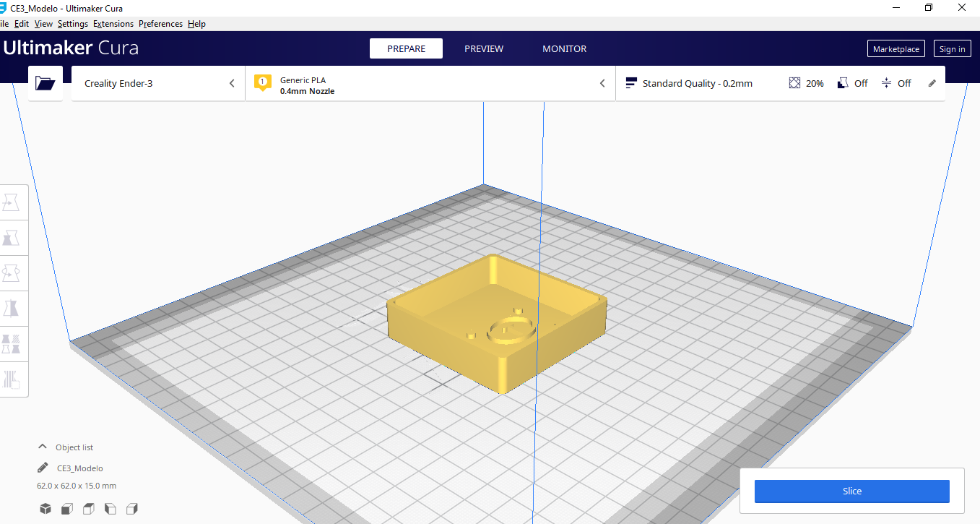Select the CE3_Modelo object name in list
This screenshot has width=980, height=524.
[x=80, y=468]
